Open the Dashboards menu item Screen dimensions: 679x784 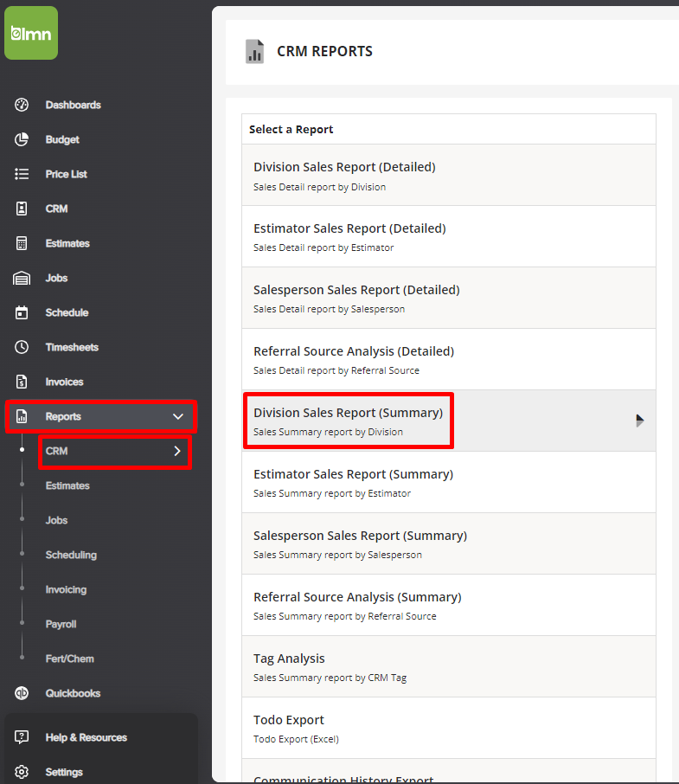pyautogui.click(x=73, y=105)
